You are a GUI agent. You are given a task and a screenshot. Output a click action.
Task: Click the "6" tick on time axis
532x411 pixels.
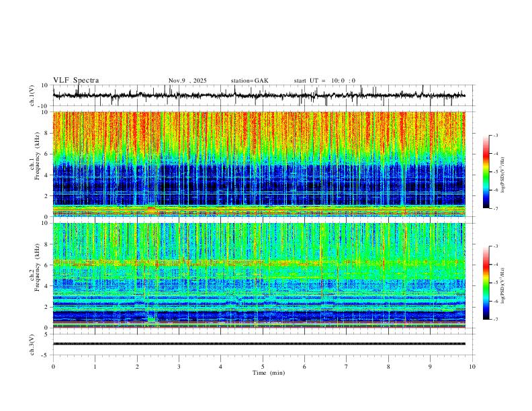pos(305,367)
